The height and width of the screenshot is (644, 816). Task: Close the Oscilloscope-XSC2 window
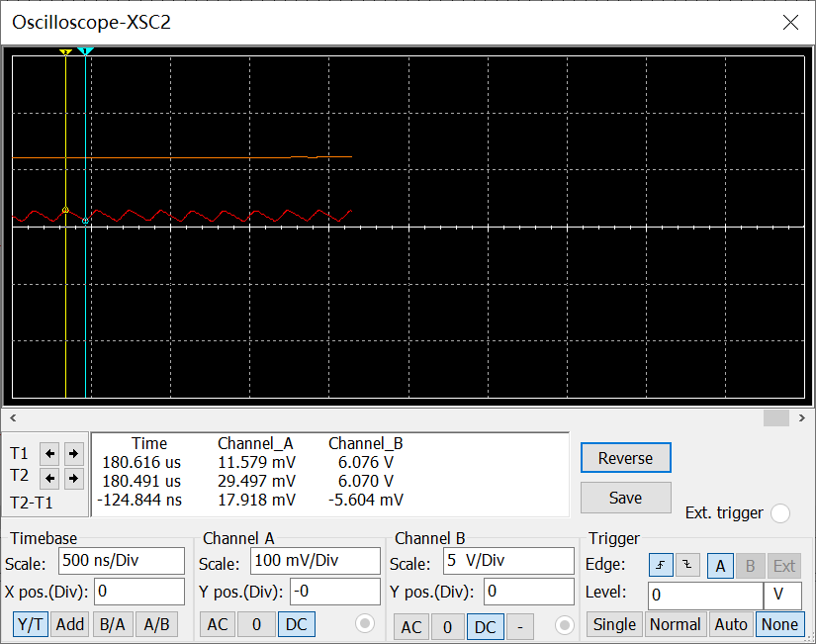790,23
